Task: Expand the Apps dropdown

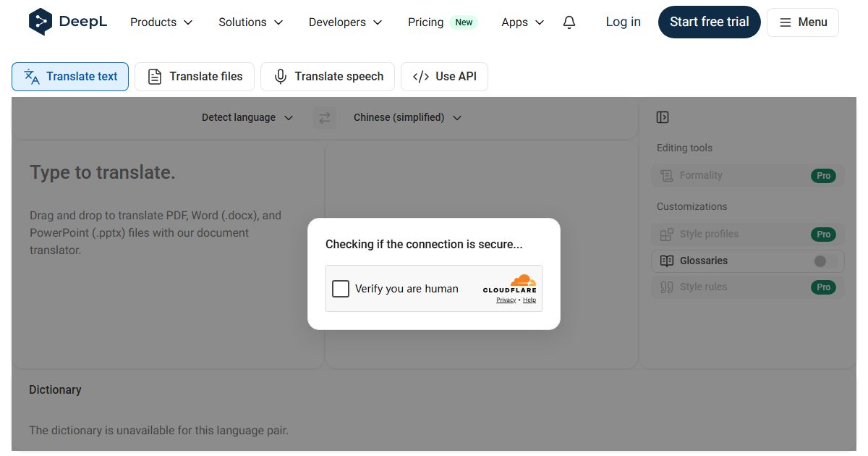Action: tap(523, 22)
